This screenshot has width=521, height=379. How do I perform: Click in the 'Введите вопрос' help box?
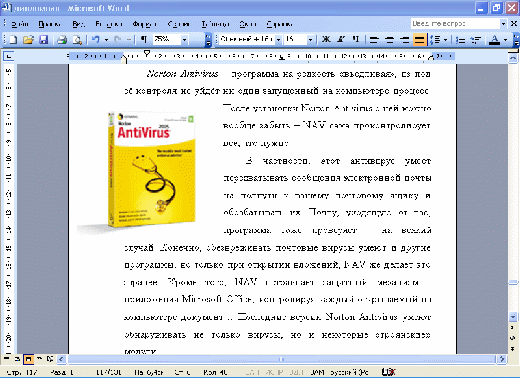[x=455, y=24]
